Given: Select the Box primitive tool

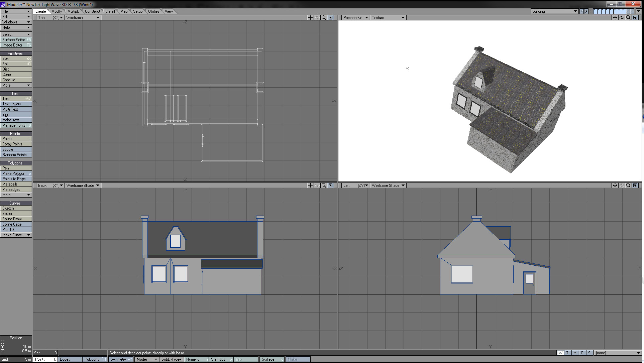Looking at the screenshot, I should [16, 58].
